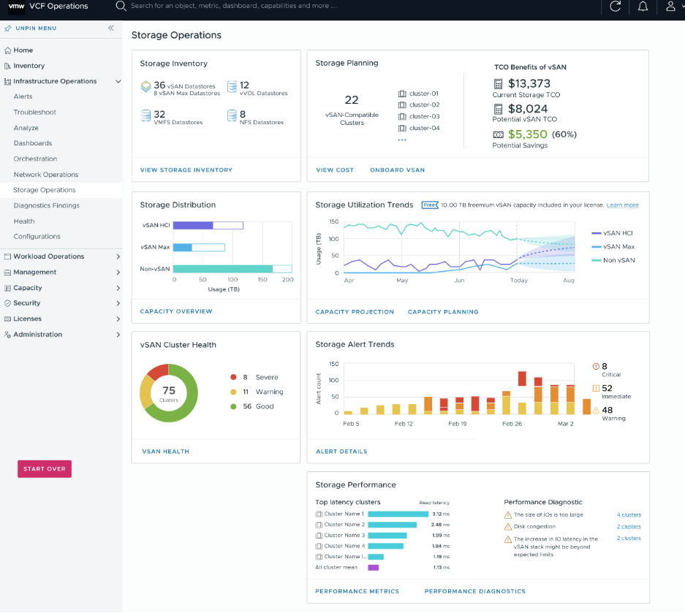685x616 pixels.
Task: Collapse the Infrastructure Operations section
Action: 118,81
